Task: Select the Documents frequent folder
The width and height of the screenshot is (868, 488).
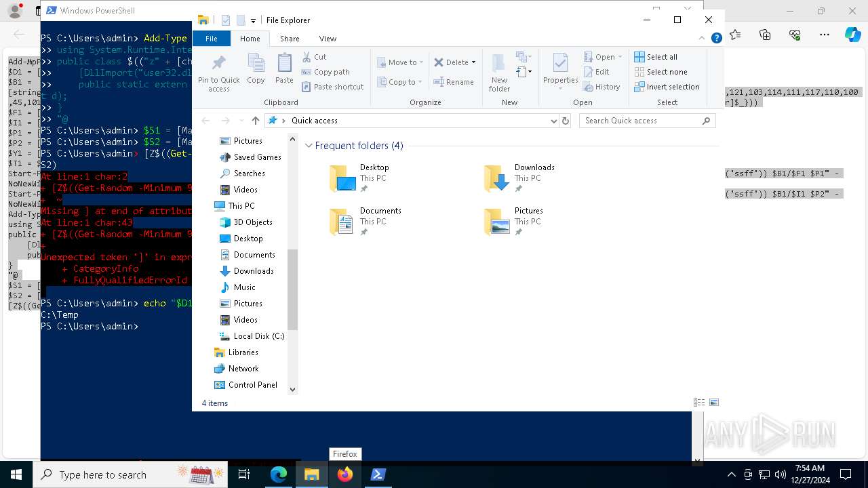Action: [366, 222]
